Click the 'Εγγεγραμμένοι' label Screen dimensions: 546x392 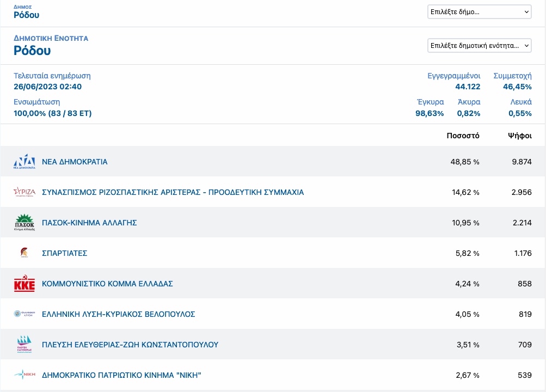pyautogui.click(x=453, y=76)
